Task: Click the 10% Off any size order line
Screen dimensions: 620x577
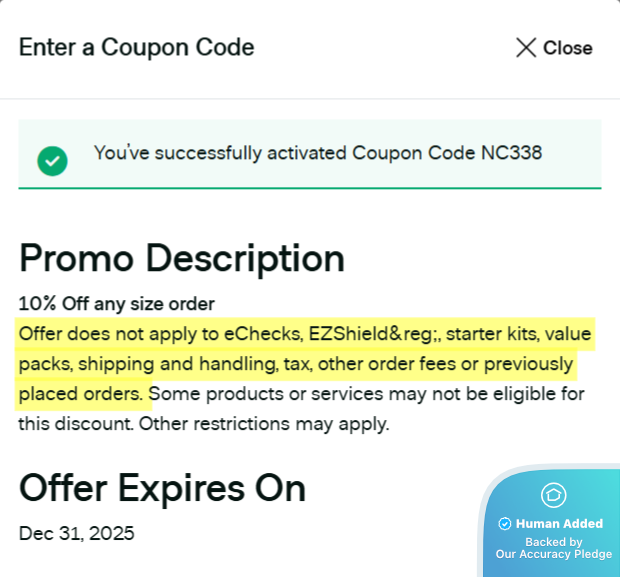Action: 117,303
